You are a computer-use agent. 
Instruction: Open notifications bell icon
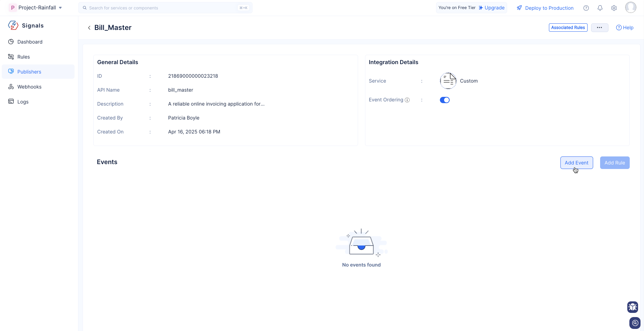pyautogui.click(x=600, y=8)
